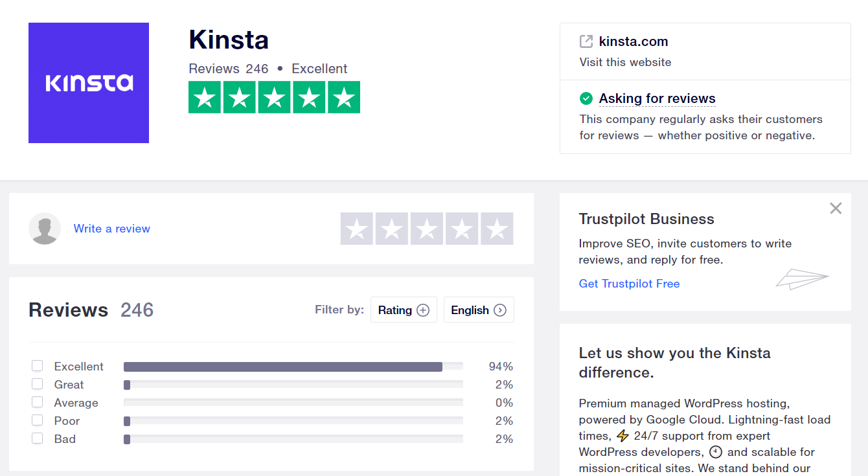
Task: Click the gray user avatar icon
Action: tap(45, 229)
